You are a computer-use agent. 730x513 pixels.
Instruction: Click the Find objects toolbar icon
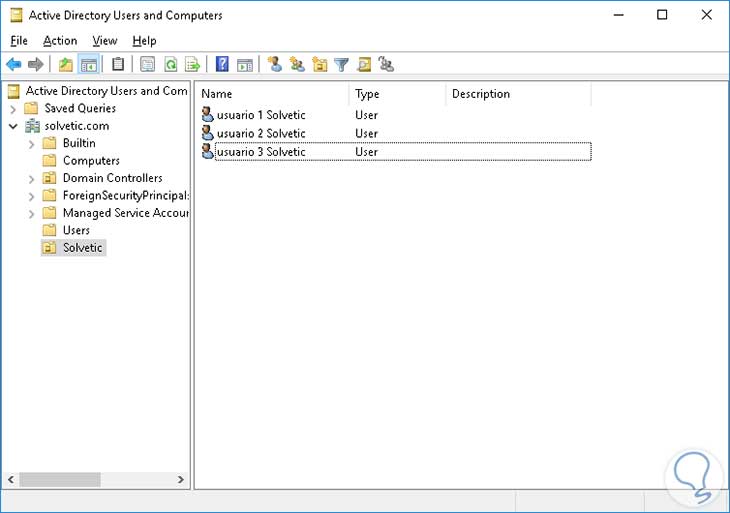(364, 64)
